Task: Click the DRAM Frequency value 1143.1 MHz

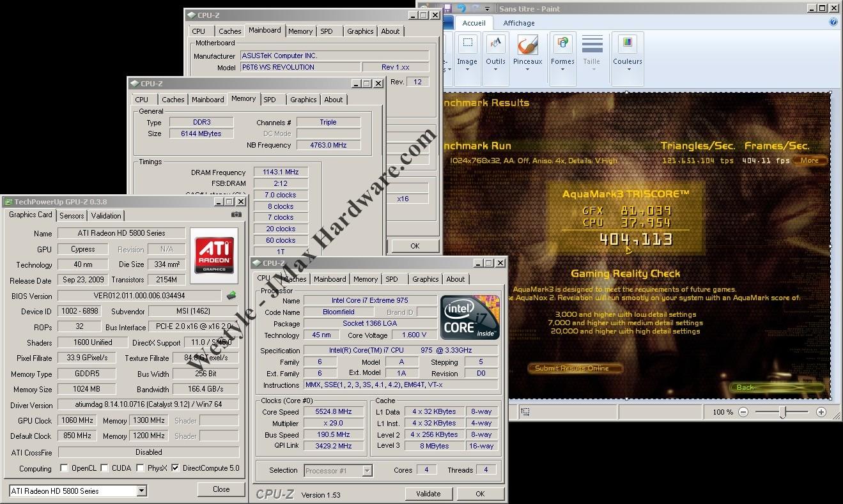Action: [x=281, y=172]
